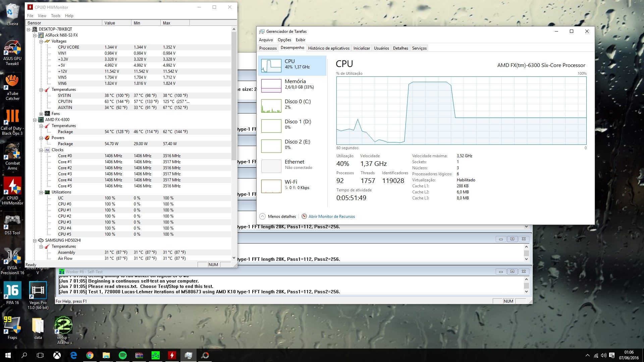Click Worker #6 window scroll down arrow
Screen dimensions: 644x362
(x=526, y=292)
